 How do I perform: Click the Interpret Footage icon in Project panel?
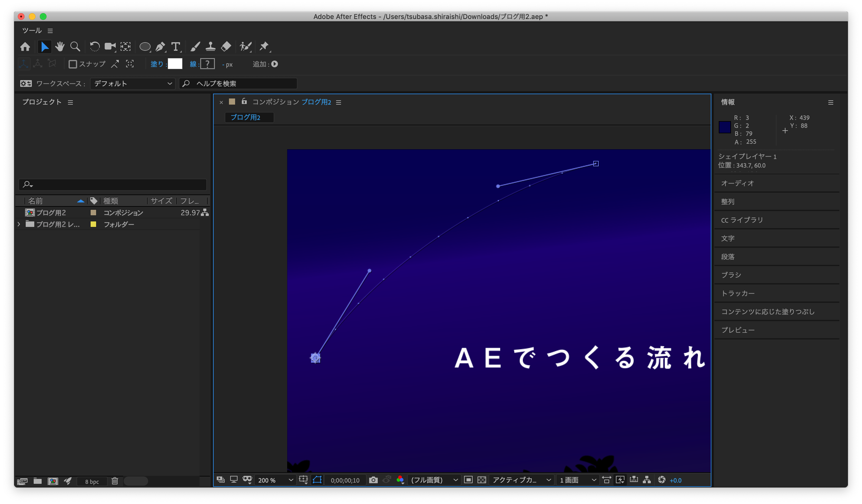click(x=22, y=481)
